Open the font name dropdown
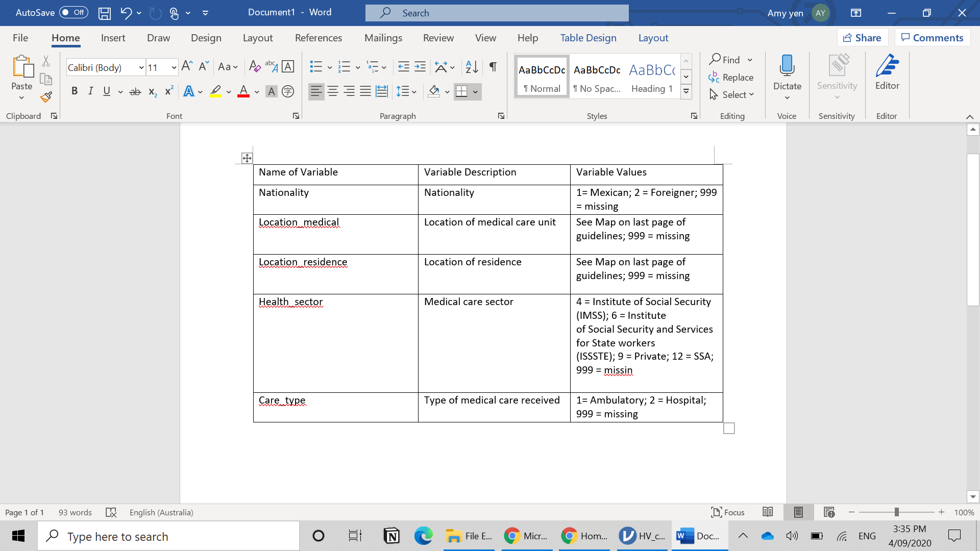The image size is (980, 551). (141, 67)
